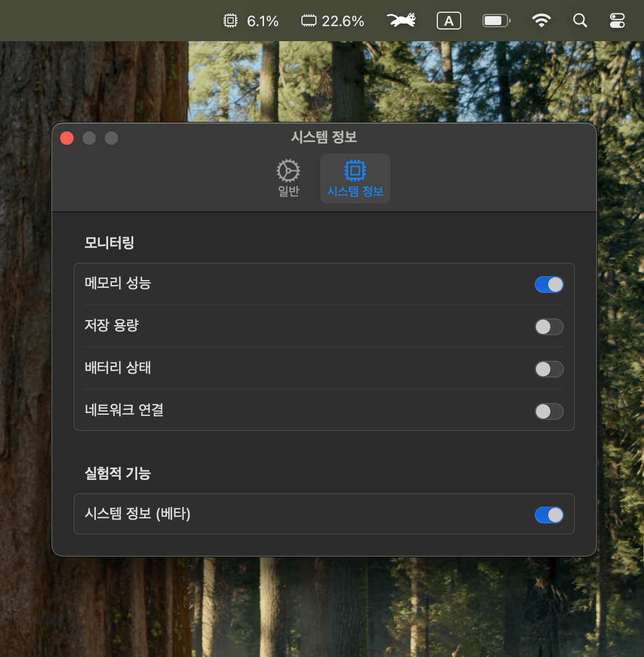Screen dimensions: 644x657
Task: Click the 실험적 기능 section heading
Action: 118,473
